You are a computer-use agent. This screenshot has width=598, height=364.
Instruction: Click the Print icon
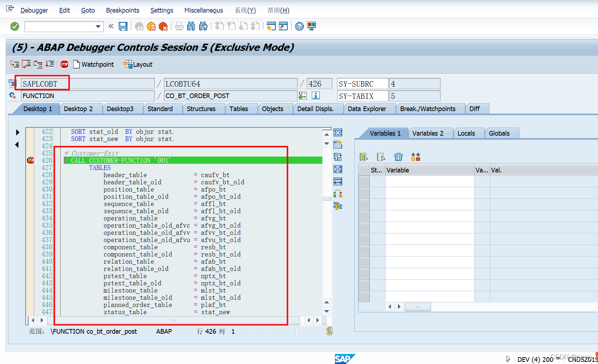coord(179,26)
